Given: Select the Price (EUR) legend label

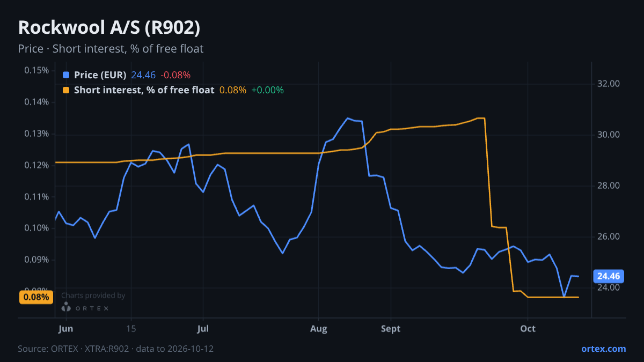Looking at the screenshot, I should pyautogui.click(x=100, y=75).
